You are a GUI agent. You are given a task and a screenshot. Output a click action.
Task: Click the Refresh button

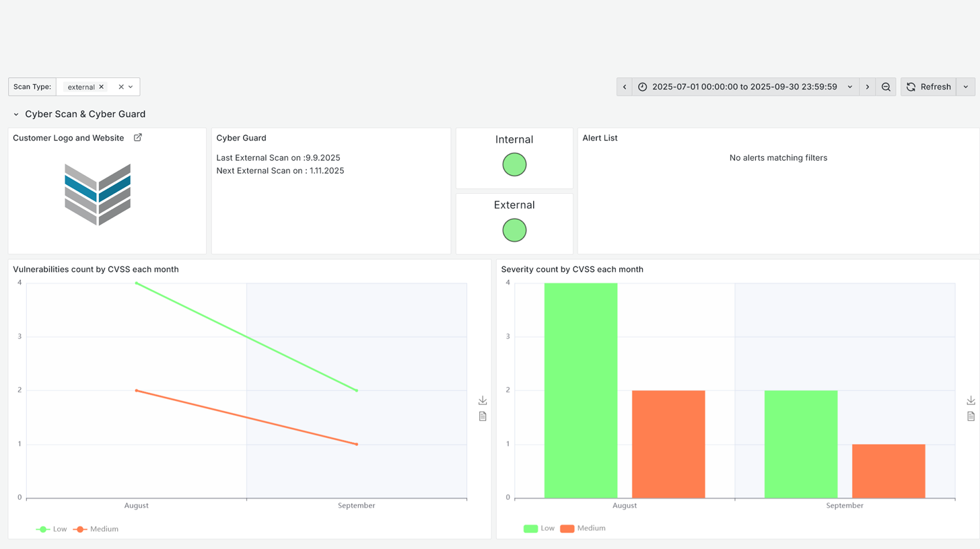coord(928,87)
